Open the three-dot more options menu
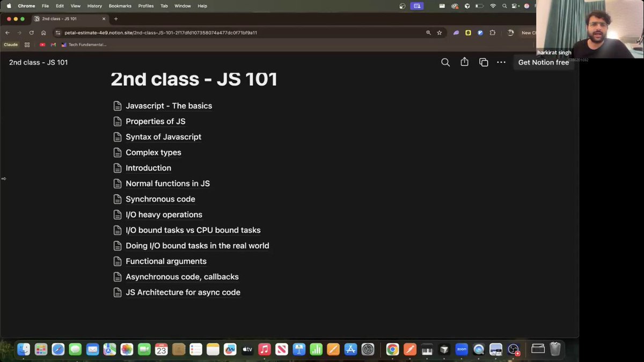This screenshot has width=644, height=362. pyautogui.click(x=501, y=62)
